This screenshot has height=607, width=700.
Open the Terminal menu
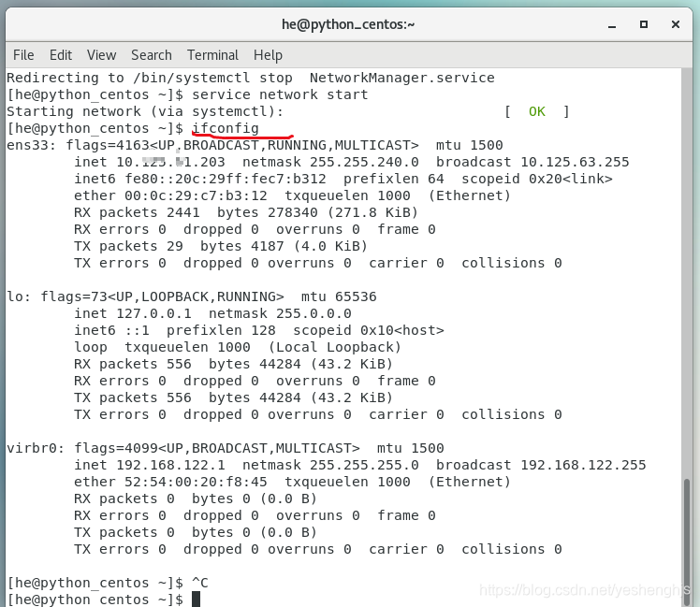[x=212, y=55]
